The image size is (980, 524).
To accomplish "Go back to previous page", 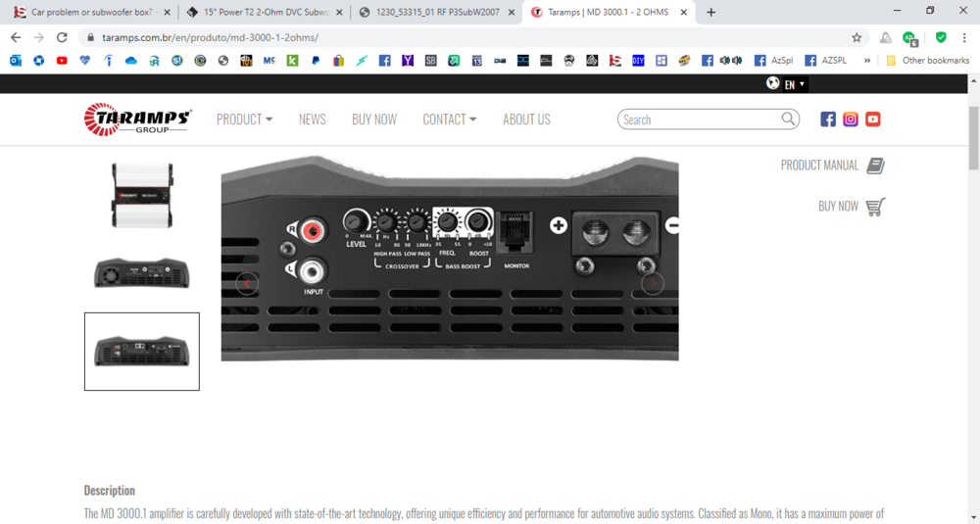I will coord(16,37).
